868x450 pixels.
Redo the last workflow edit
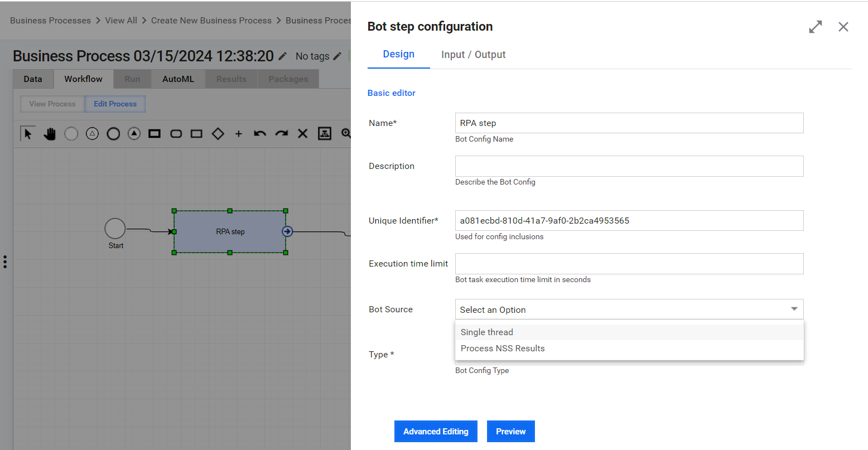tap(282, 134)
